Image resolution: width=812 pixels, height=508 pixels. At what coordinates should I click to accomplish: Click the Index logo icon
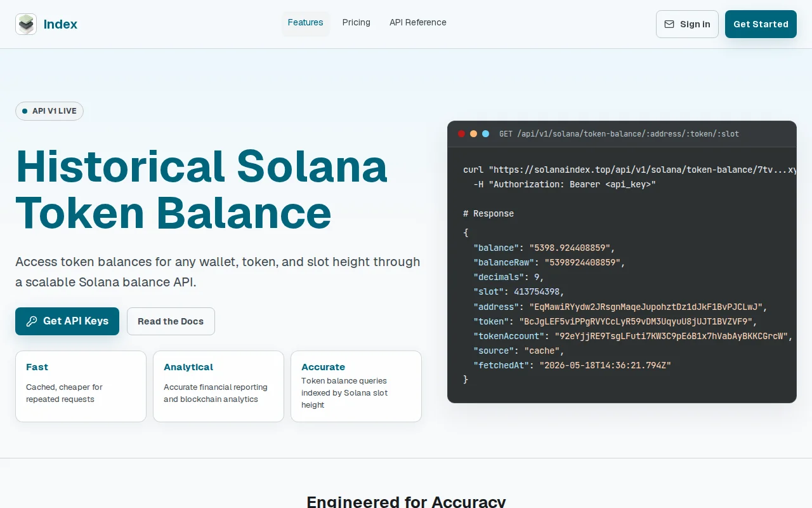coord(26,24)
